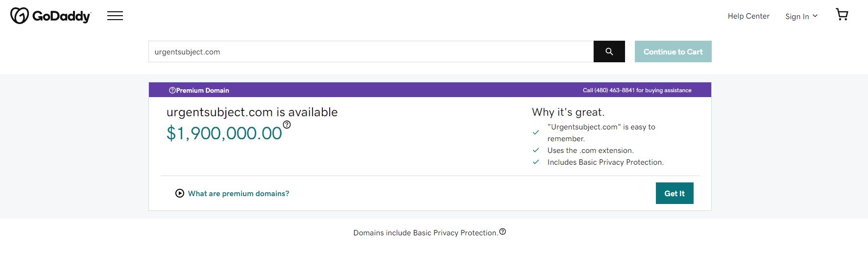The image size is (868, 255).
Task: Click the price info question mark icon
Action: [x=287, y=125]
